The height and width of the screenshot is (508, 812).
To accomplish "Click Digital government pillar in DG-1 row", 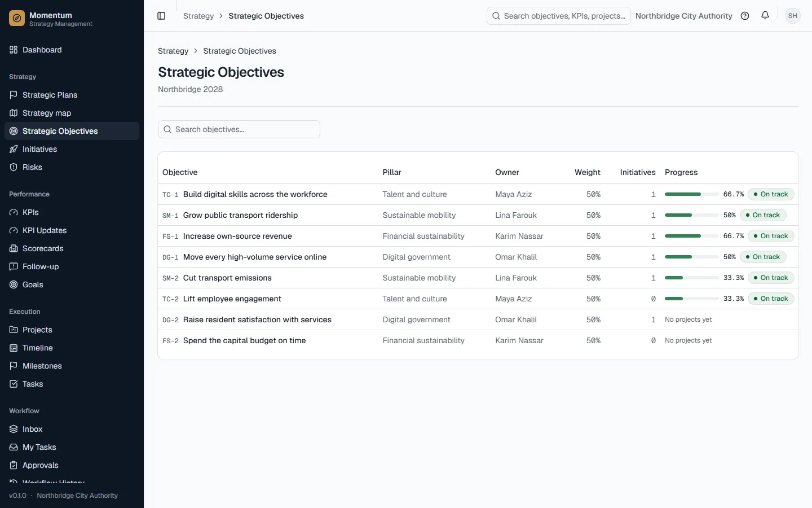I will click(x=417, y=257).
